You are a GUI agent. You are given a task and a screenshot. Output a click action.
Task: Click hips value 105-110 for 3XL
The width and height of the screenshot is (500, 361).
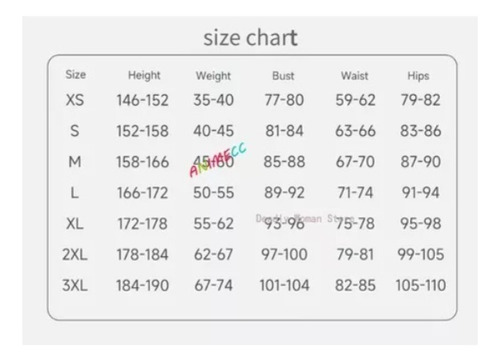421,286
